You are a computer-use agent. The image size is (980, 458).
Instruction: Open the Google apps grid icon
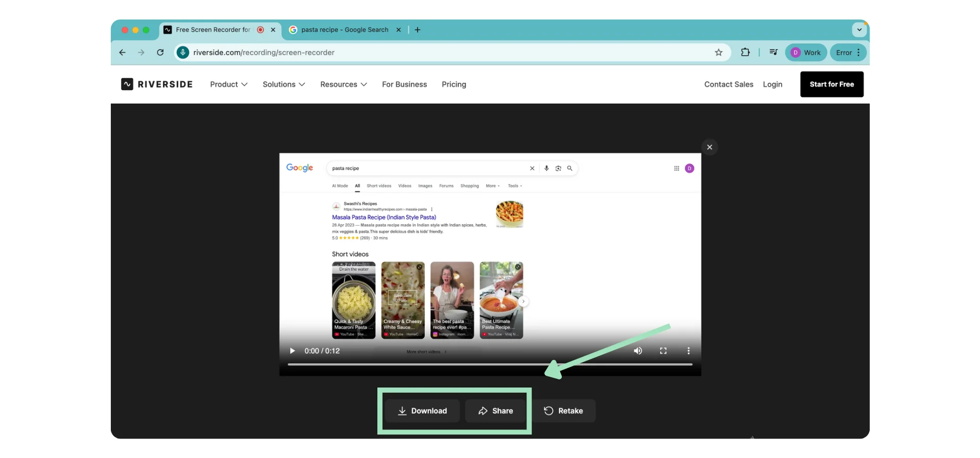pyautogui.click(x=677, y=168)
